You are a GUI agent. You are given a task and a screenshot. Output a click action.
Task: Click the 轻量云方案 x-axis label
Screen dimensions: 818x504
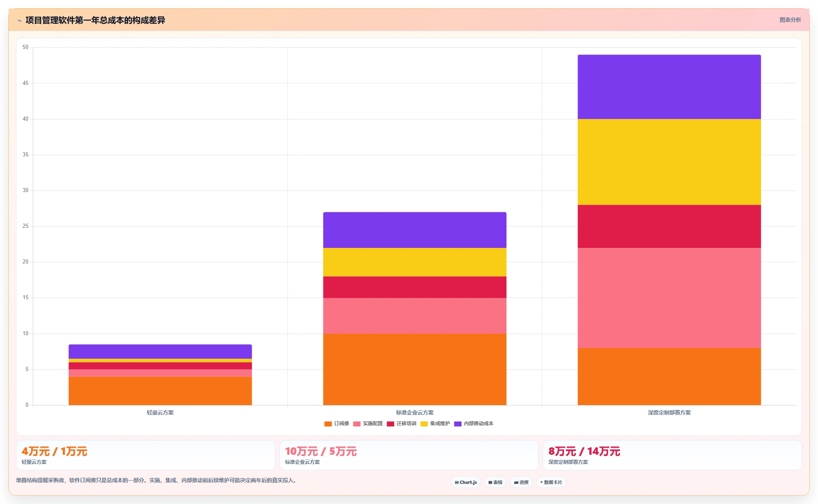coord(160,412)
